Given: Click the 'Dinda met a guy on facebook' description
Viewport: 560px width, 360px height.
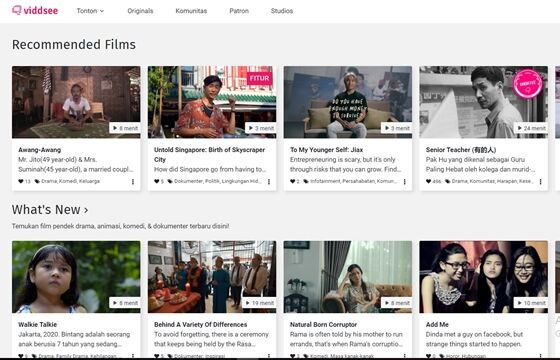Looking at the screenshot, I should [x=474, y=339].
